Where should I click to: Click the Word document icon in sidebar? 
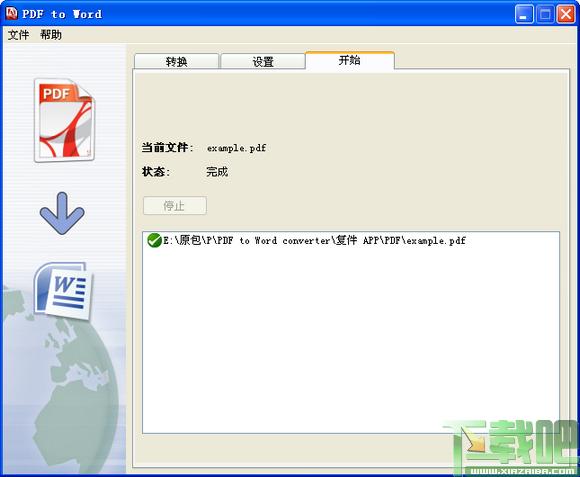coord(63,290)
